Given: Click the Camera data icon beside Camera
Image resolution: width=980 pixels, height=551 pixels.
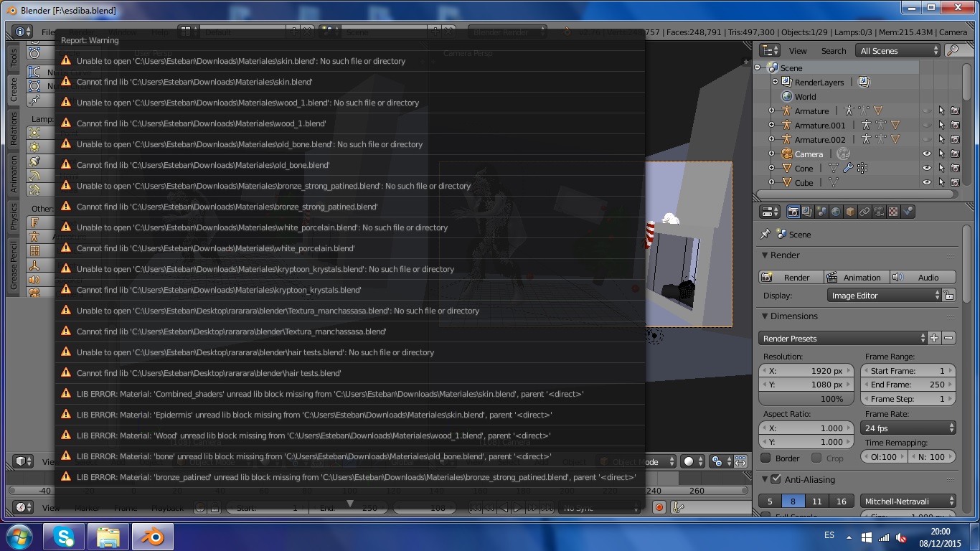Looking at the screenshot, I should coord(844,154).
